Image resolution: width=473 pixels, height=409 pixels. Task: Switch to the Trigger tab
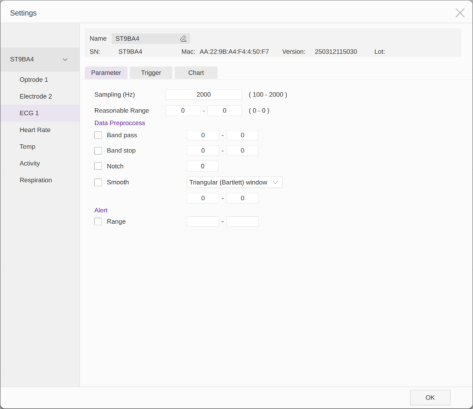pyautogui.click(x=151, y=73)
